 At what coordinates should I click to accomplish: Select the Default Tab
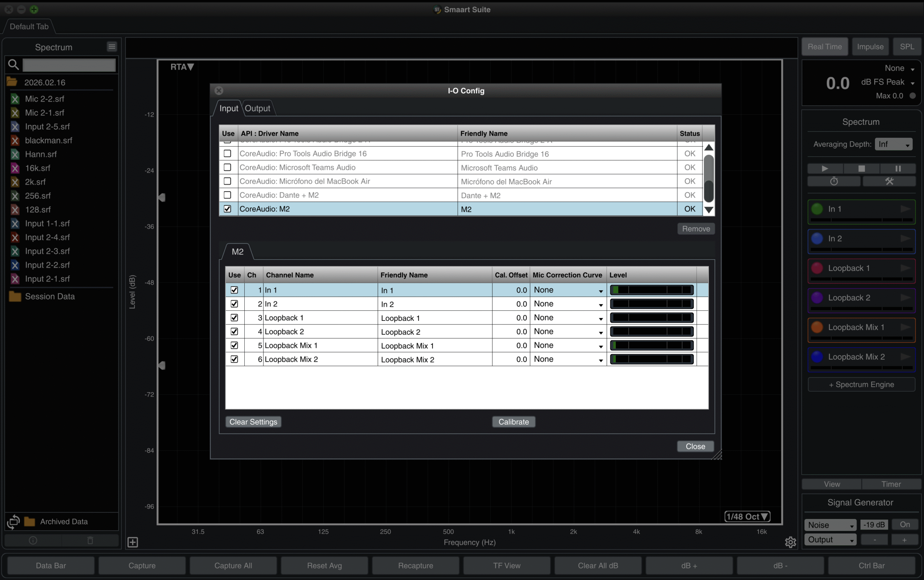pyautogui.click(x=29, y=26)
